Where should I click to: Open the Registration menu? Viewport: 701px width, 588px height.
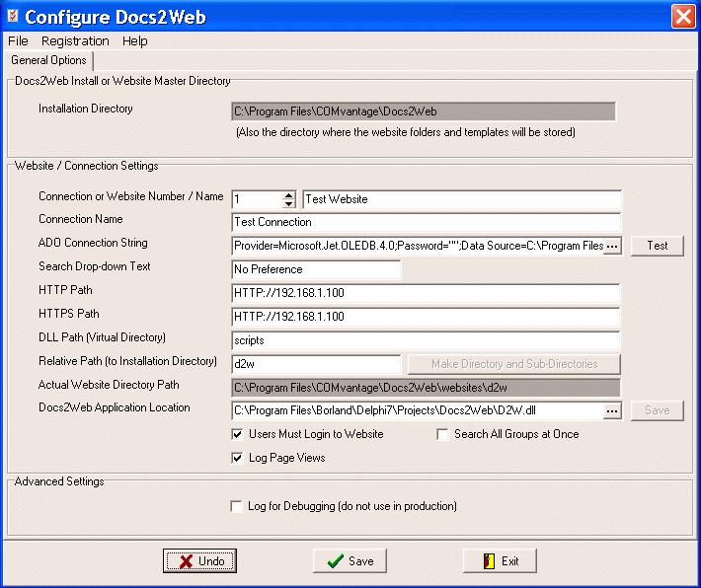(75, 41)
